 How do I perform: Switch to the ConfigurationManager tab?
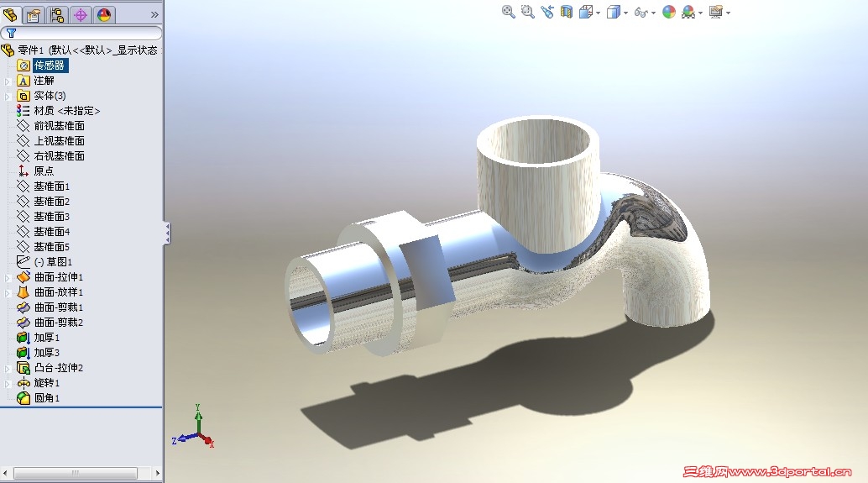pyautogui.click(x=57, y=15)
